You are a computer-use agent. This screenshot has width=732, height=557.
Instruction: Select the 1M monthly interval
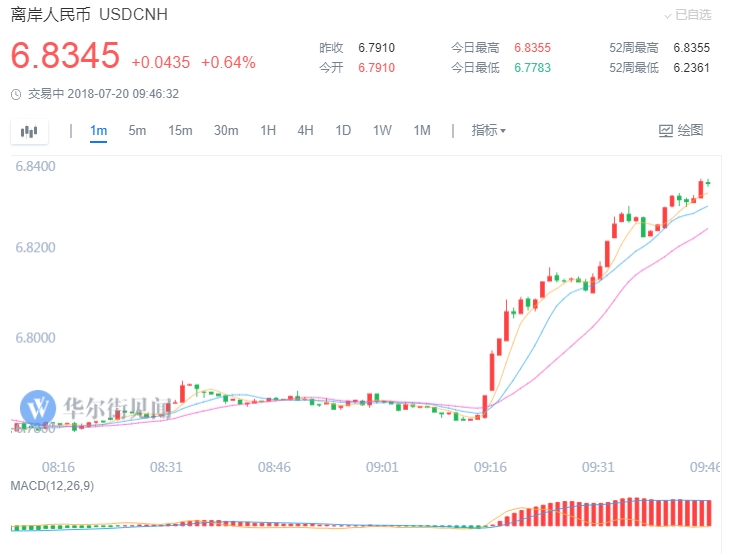421,130
